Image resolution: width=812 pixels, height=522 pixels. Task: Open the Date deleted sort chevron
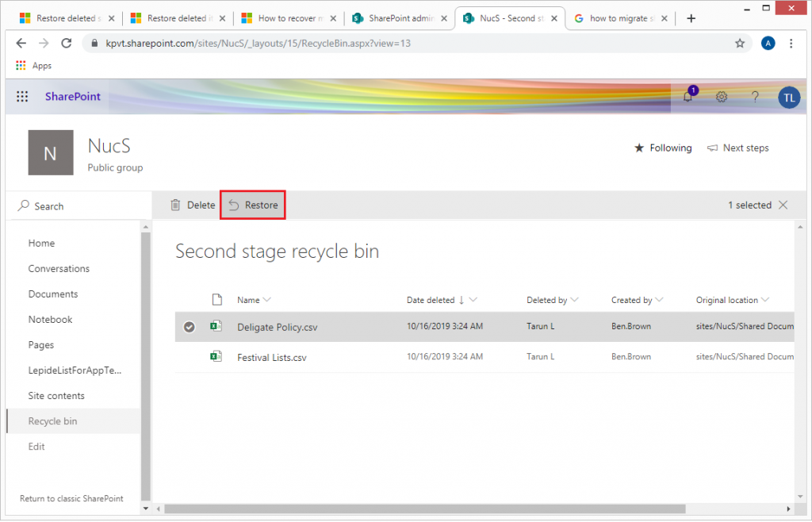(x=473, y=299)
